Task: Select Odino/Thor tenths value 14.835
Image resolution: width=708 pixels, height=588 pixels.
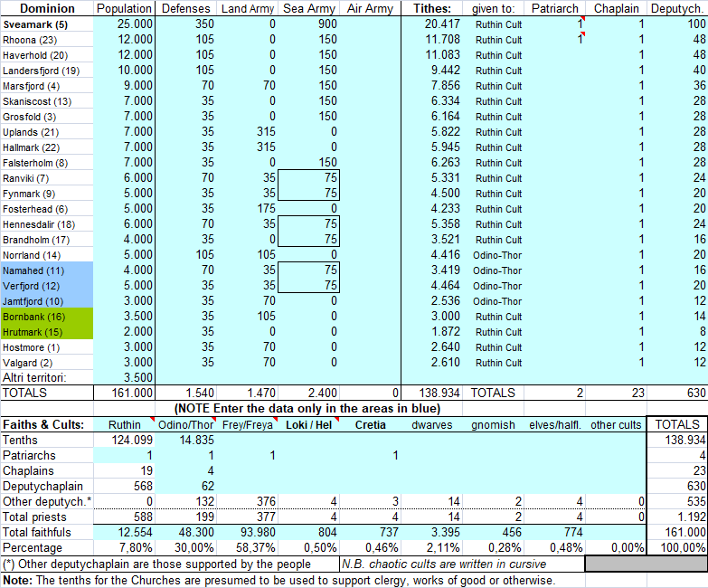Action: 185,440
